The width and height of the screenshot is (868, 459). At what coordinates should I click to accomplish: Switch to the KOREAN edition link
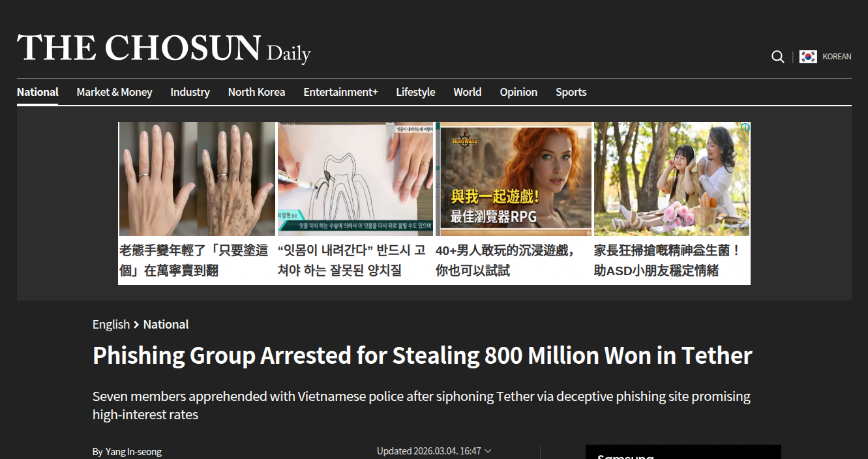tap(837, 57)
